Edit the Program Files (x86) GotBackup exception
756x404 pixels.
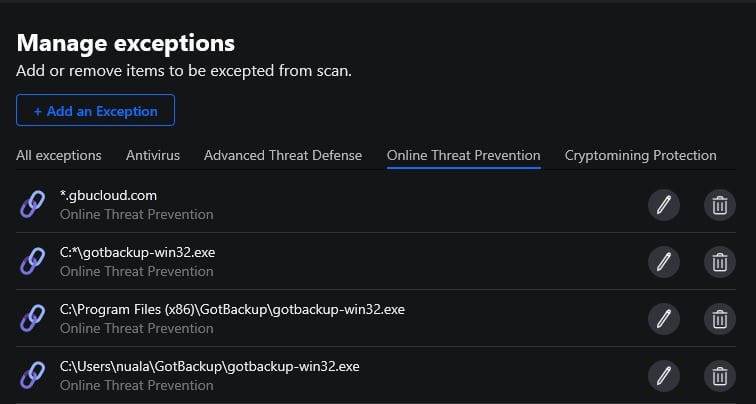click(662, 319)
